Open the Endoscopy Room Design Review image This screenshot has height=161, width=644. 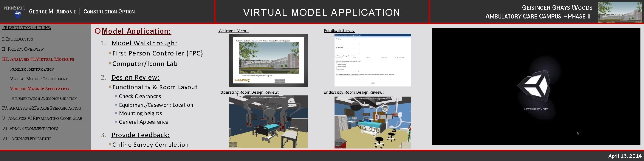[x=373, y=123]
